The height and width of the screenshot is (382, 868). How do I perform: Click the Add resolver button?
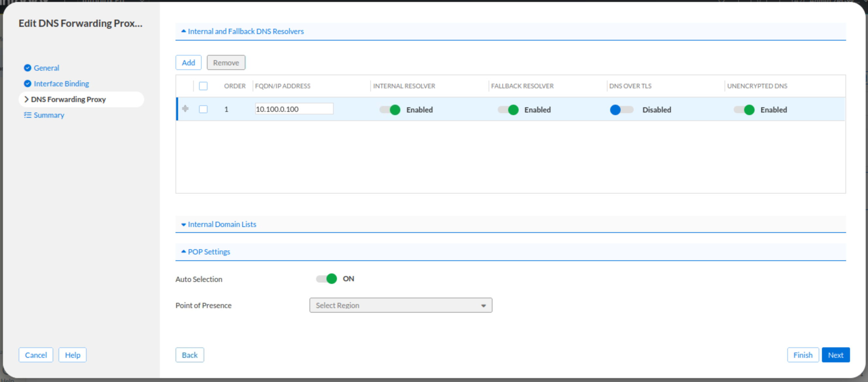[188, 63]
